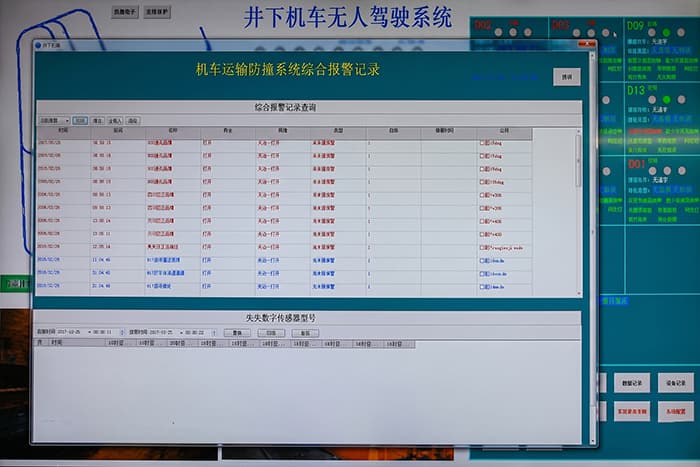This screenshot has width=700, height=467.
Task: Click the middle gray lamp beside D03
Action: pyautogui.click(x=591, y=33)
